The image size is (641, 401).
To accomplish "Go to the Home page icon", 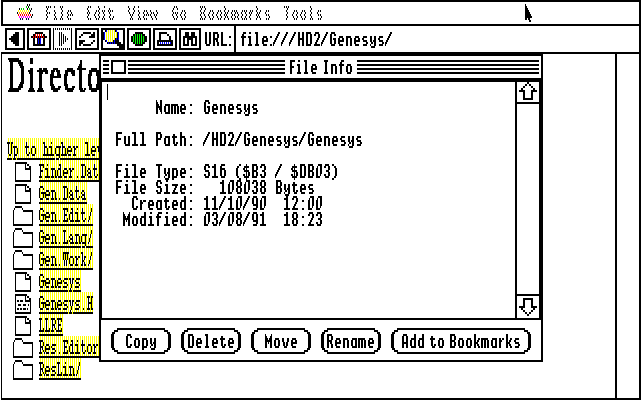I will [x=40, y=39].
